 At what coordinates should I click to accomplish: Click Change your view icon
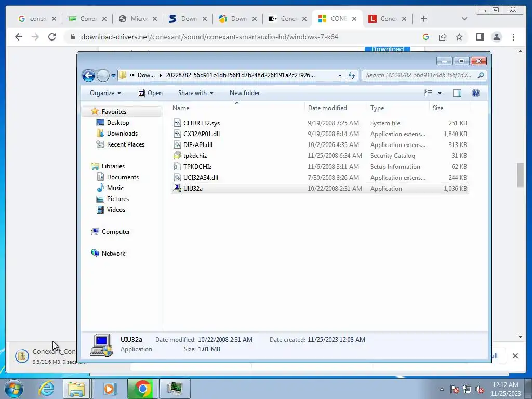429,93
